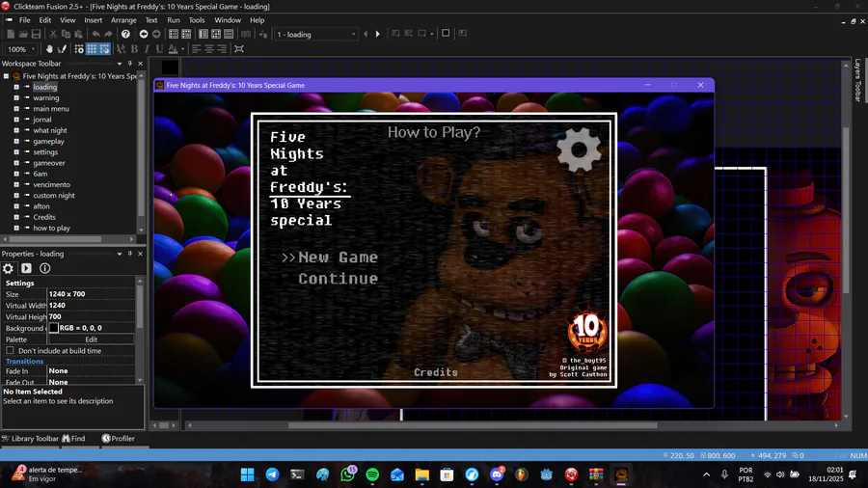Click 'How to Play?' in the game
The height and width of the screenshot is (488, 868).
coord(434,132)
